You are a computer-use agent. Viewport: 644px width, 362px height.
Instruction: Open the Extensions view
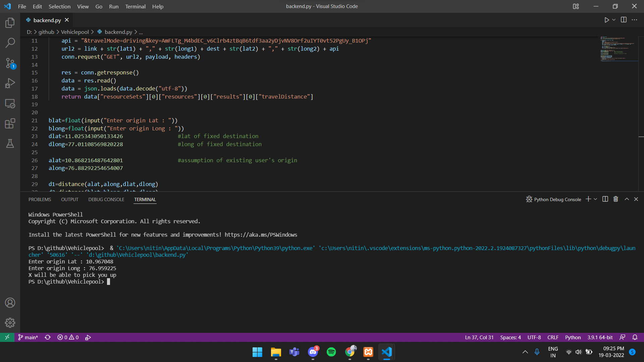click(10, 123)
